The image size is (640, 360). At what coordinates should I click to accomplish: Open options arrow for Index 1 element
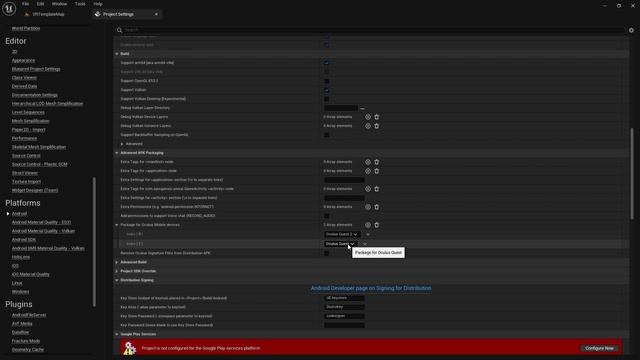(364, 244)
